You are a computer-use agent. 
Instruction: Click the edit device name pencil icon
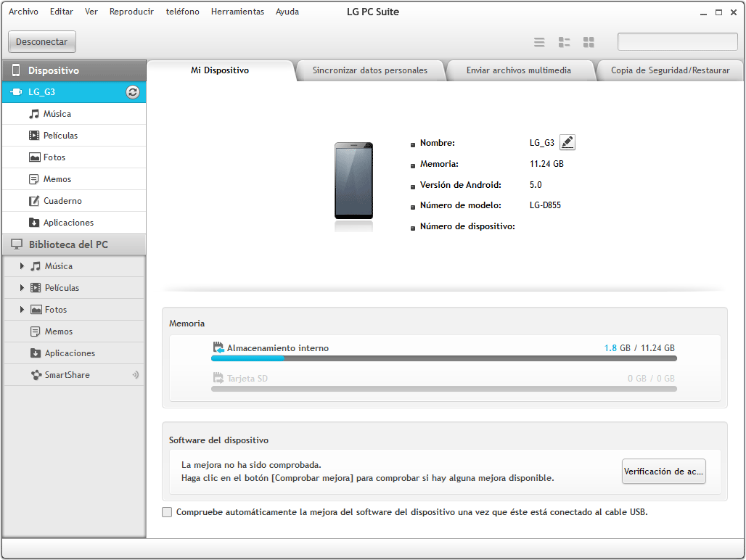pos(567,142)
